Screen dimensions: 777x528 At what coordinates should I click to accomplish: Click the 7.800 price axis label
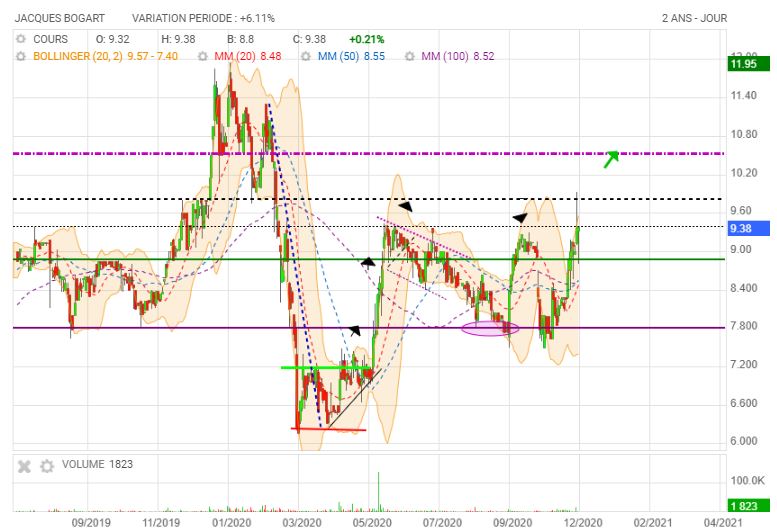tap(744, 326)
